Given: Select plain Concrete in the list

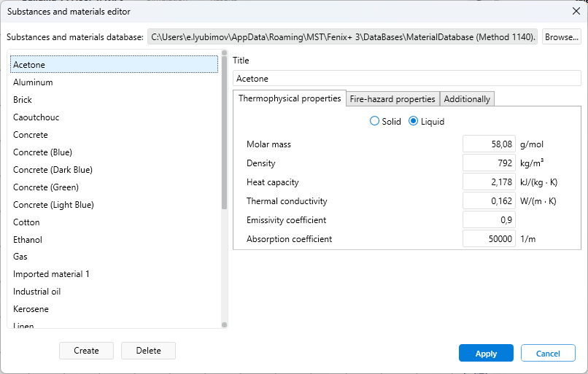Looking at the screenshot, I should (114, 135).
